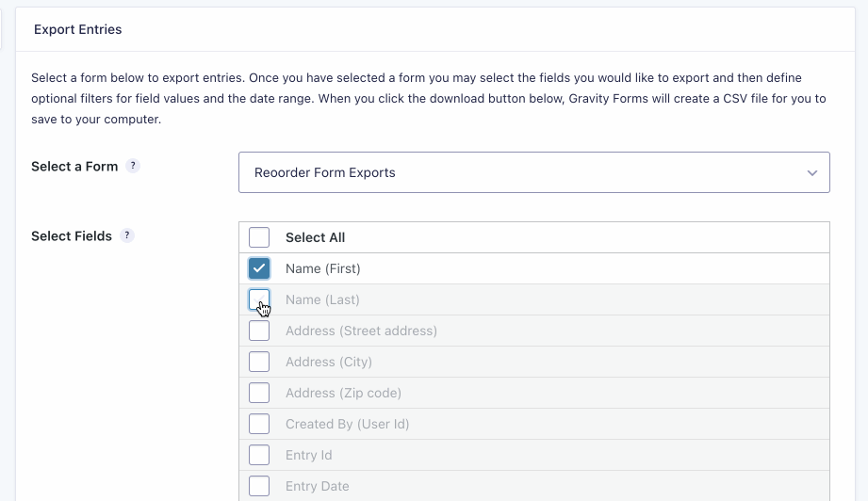Check the Entry Date checkbox
This screenshot has width=868, height=501.
(x=259, y=487)
